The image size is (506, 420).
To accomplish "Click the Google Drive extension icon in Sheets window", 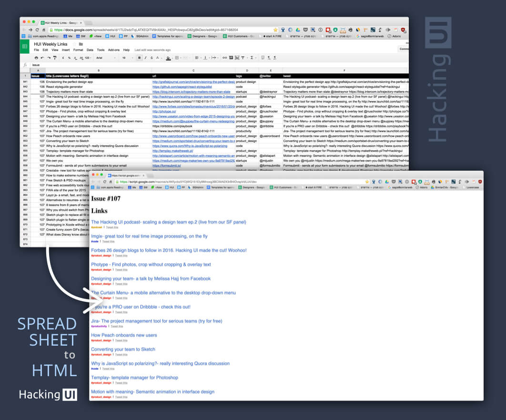I will point(298,30).
